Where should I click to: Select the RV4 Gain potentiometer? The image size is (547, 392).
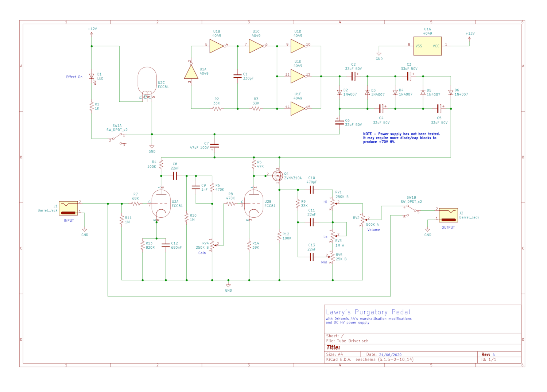tap(212, 245)
